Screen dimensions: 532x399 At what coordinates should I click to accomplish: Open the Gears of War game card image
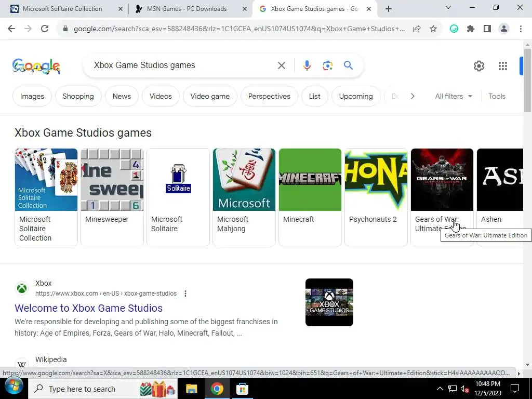click(x=442, y=179)
